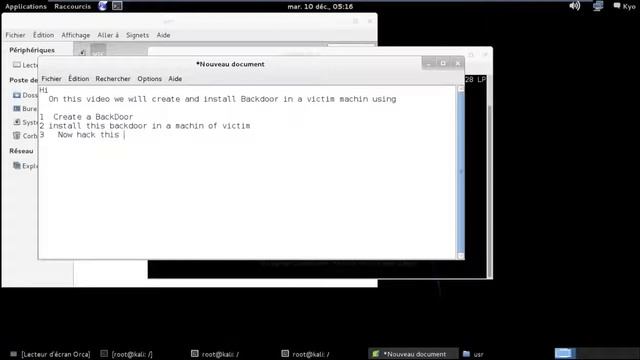This screenshot has height=360, width=640.
Task: Launch the terminal icon in top panel
Action: (117, 6)
